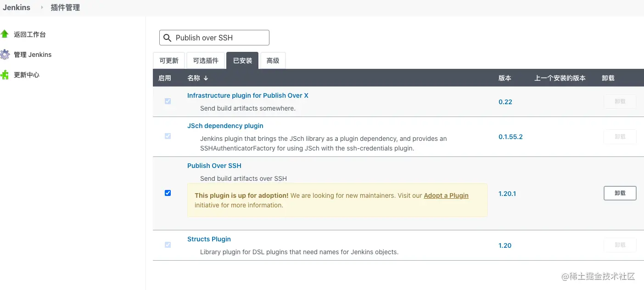Uncheck the Publish Over SSH enable checkbox

pos(168,193)
